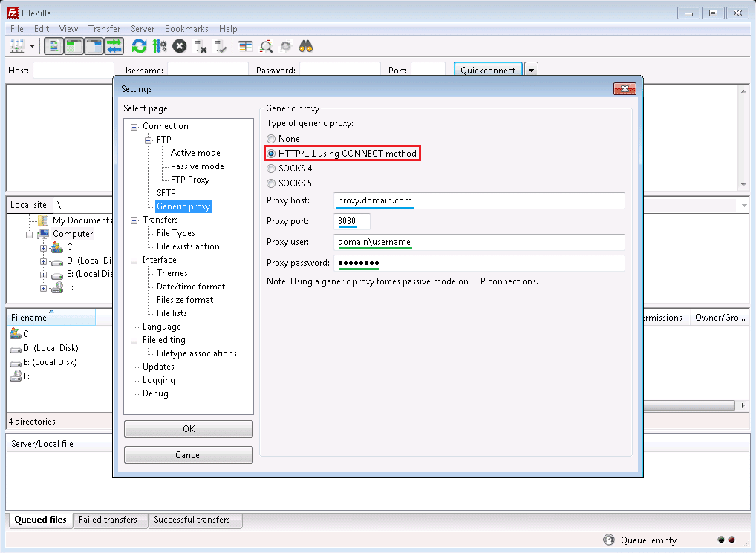Image resolution: width=756 pixels, height=553 pixels.
Task: Choose SOCKS 5 proxy type
Action: (x=271, y=183)
